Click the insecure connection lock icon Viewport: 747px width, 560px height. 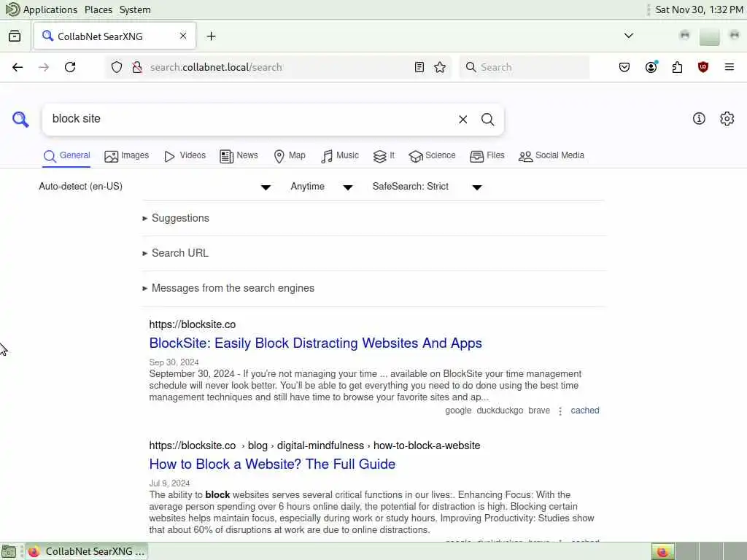[x=136, y=67]
